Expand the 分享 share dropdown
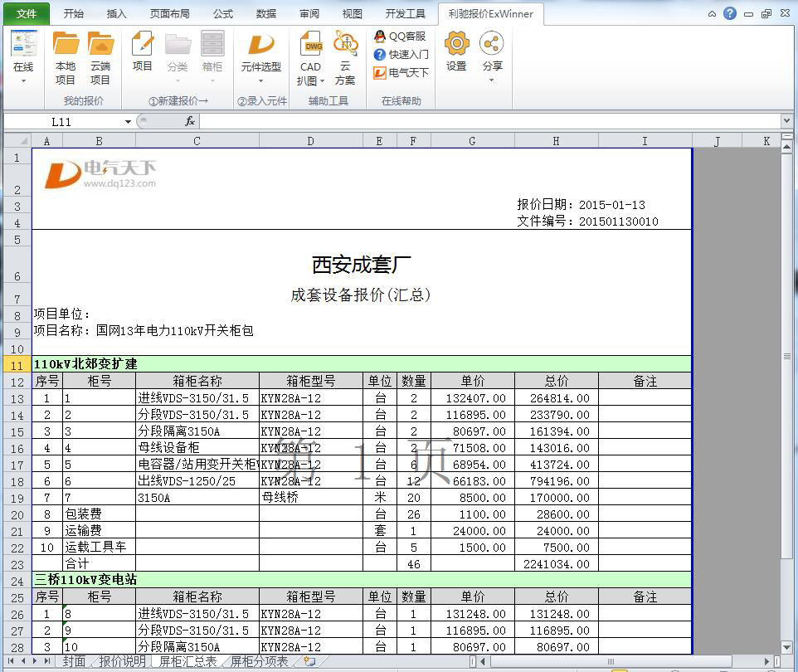798x672 pixels. 492,80
